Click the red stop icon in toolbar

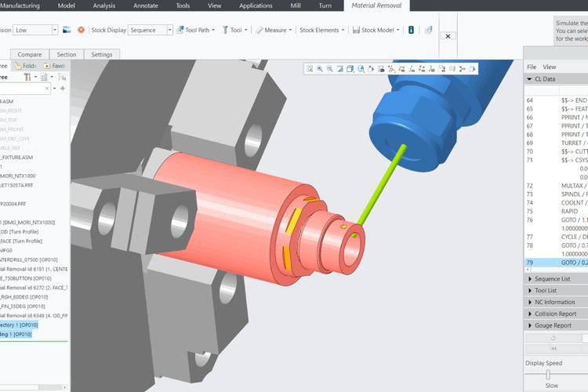(x=81, y=30)
